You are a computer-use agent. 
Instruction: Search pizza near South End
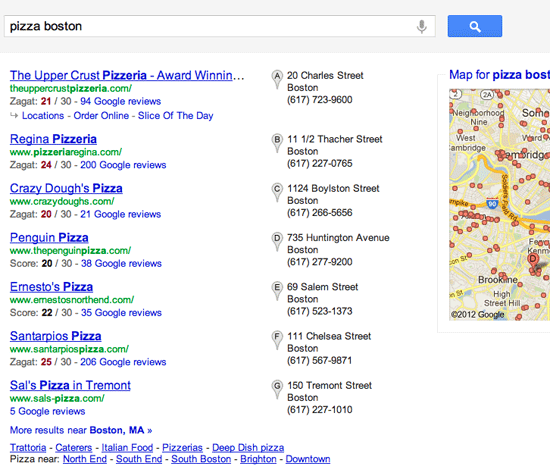pyautogui.click(x=139, y=459)
